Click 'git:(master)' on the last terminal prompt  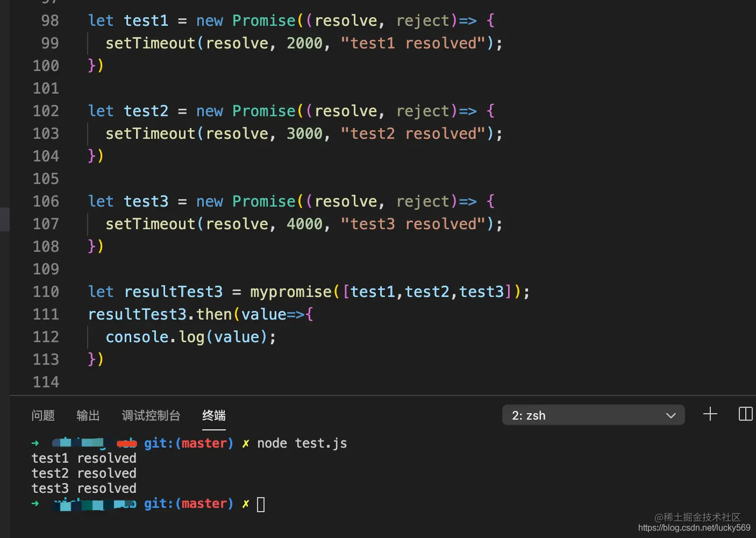(x=189, y=504)
